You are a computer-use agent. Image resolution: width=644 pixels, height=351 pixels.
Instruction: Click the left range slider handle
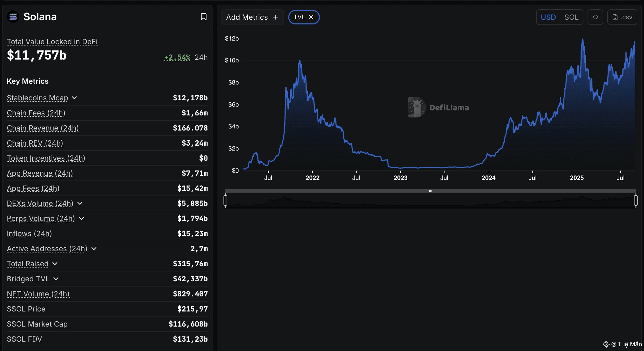(226, 200)
